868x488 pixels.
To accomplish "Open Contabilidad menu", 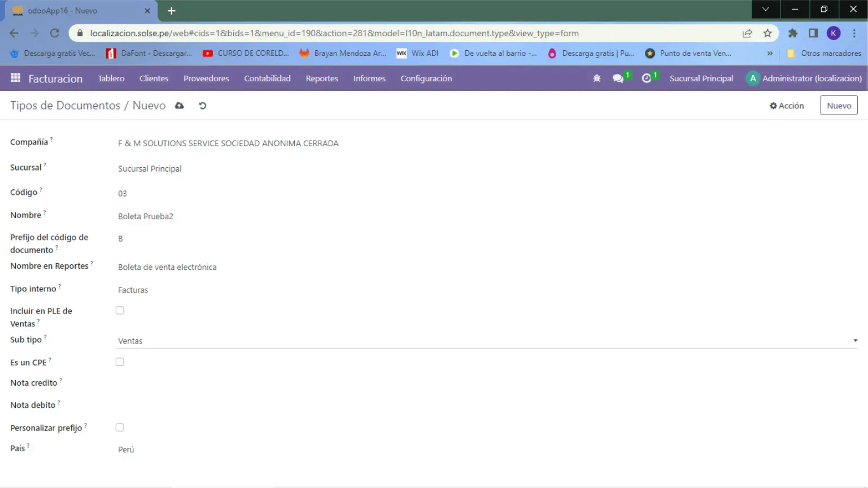I will (x=267, y=79).
